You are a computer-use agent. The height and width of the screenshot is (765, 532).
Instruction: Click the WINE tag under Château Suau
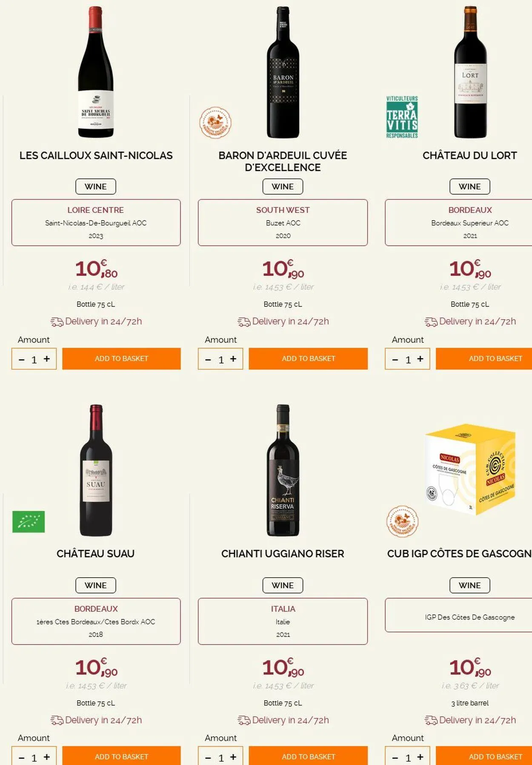coord(96,585)
